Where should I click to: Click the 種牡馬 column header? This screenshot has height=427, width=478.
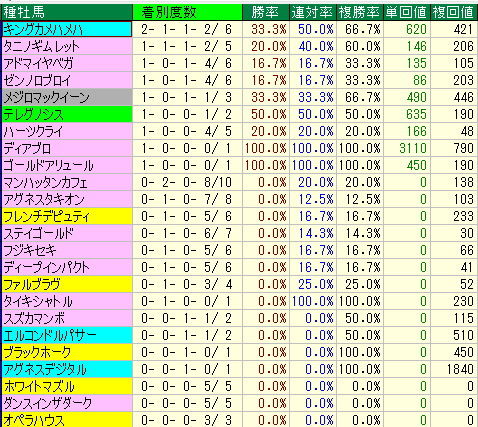coord(67,12)
